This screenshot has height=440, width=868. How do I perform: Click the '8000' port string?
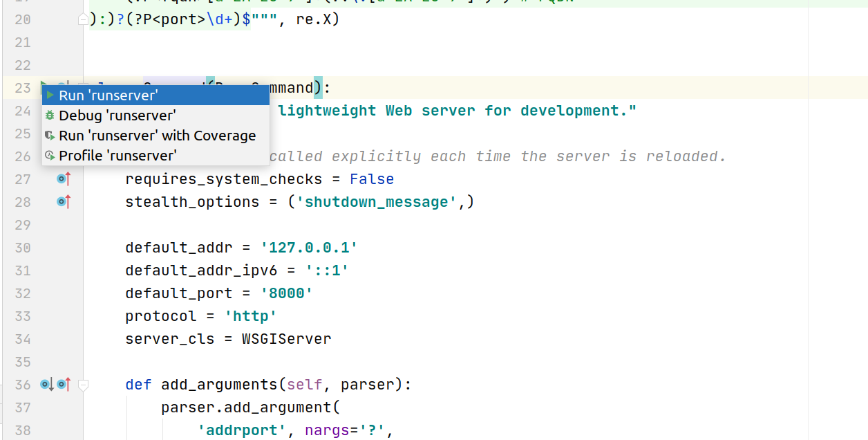point(286,293)
